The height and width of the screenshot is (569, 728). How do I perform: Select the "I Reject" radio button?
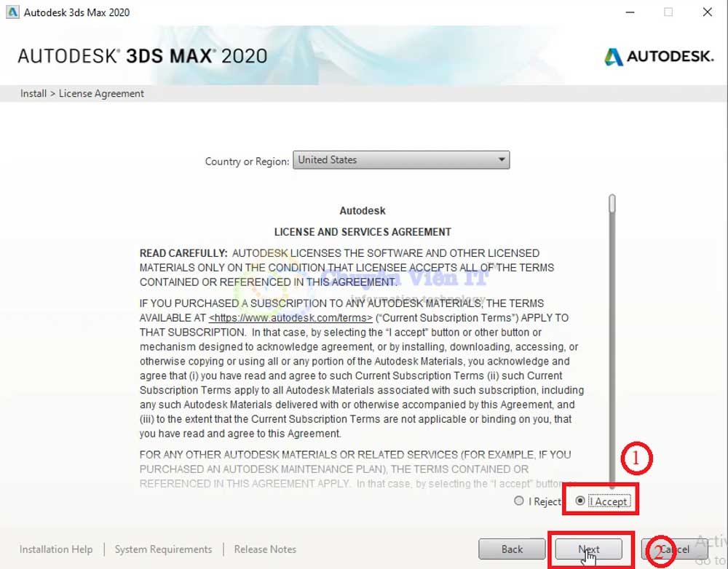point(519,501)
